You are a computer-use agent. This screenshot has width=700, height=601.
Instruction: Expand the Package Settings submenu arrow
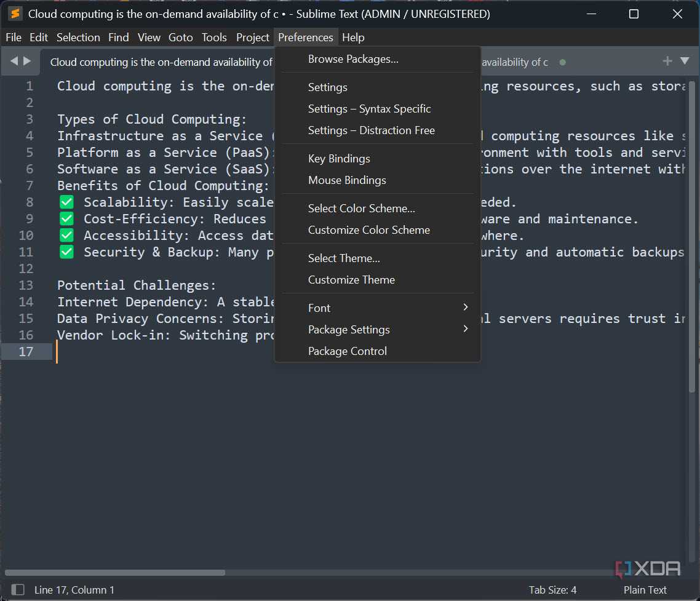(x=465, y=328)
